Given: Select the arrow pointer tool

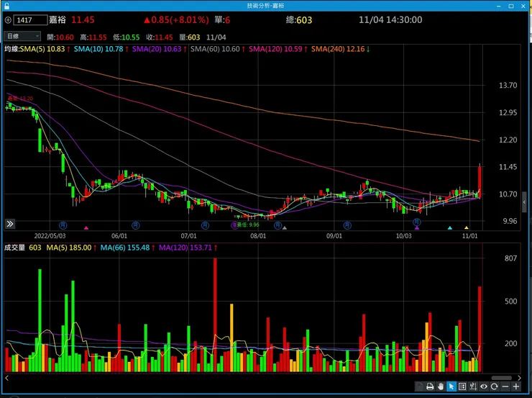Looking at the screenshot, I should [x=451, y=386].
